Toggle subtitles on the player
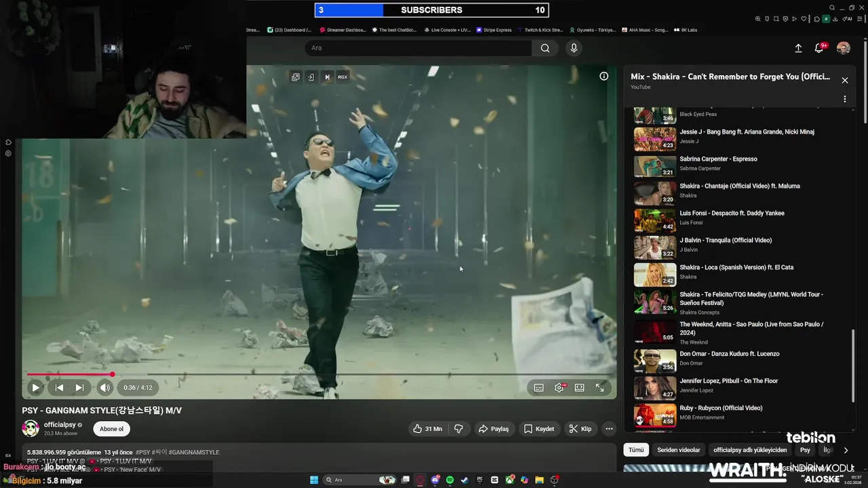Viewport: 868px width, 488px height. coord(538,388)
